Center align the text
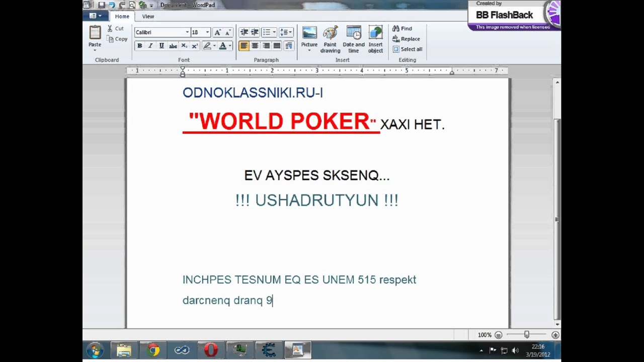Viewport: 644px width, 362px height. tap(255, 46)
